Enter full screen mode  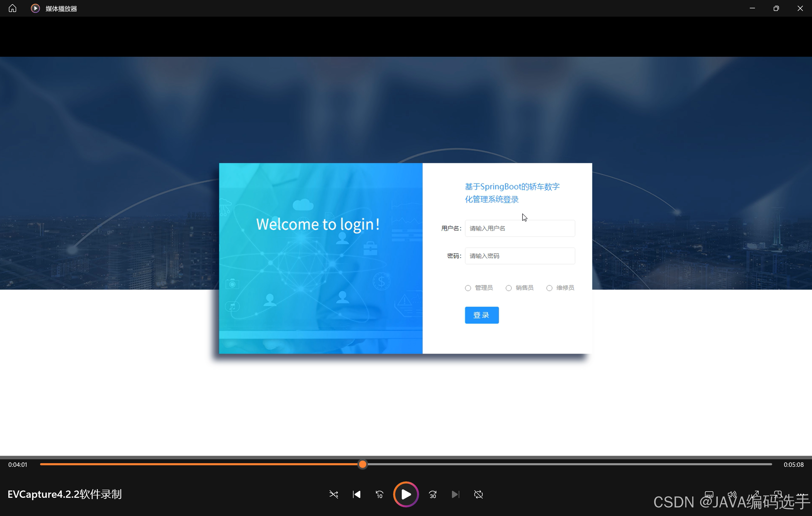coord(755,494)
